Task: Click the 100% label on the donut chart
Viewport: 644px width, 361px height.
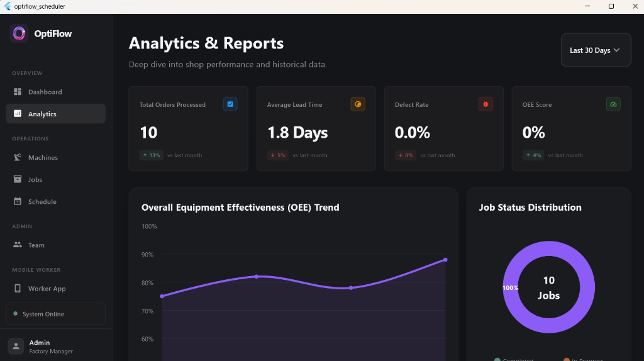Action: tap(511, 288)
